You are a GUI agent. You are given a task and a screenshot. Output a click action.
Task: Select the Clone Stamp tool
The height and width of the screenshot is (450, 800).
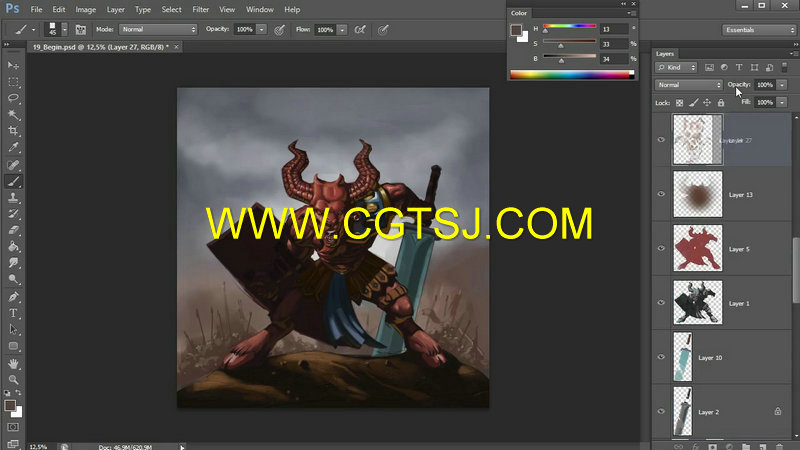(x=13, y=197)
